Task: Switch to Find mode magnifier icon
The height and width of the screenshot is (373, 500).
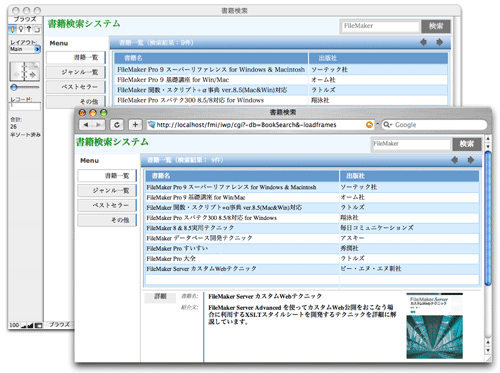Action: (x=21, y=30)
